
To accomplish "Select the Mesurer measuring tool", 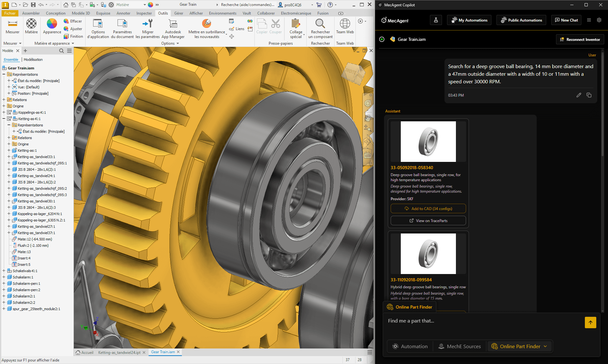I will click(12, 26).
